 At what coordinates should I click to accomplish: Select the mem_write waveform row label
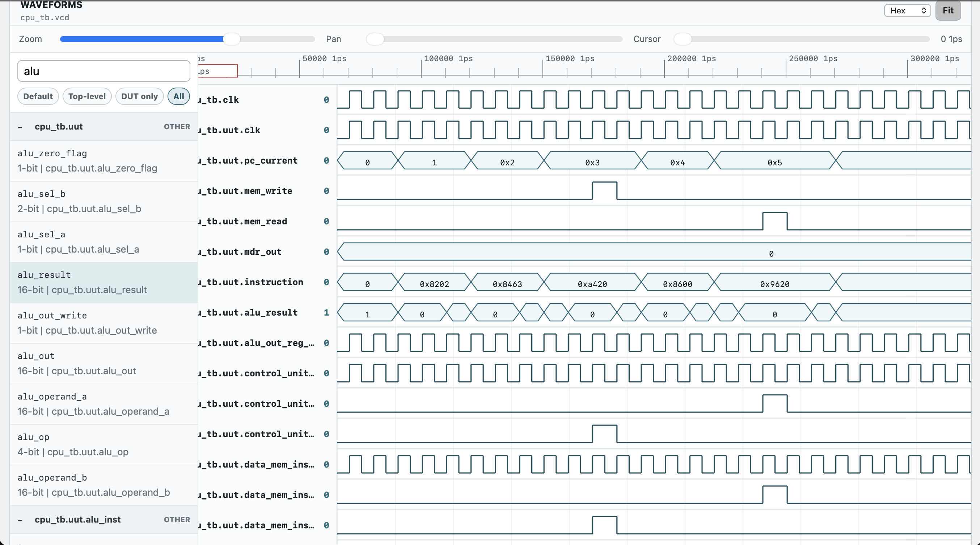point(245,191)
